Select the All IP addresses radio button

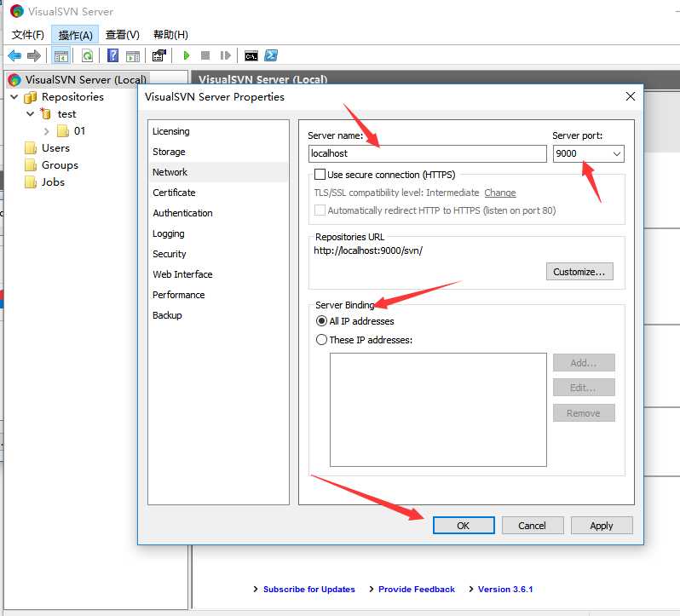pyautogui.click(x=321, y=321)
